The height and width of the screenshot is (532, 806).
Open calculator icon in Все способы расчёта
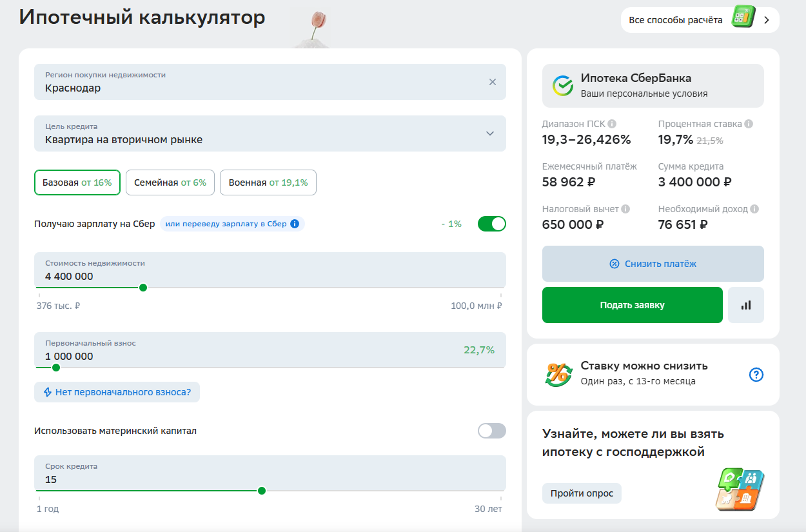tap(743, 17)
